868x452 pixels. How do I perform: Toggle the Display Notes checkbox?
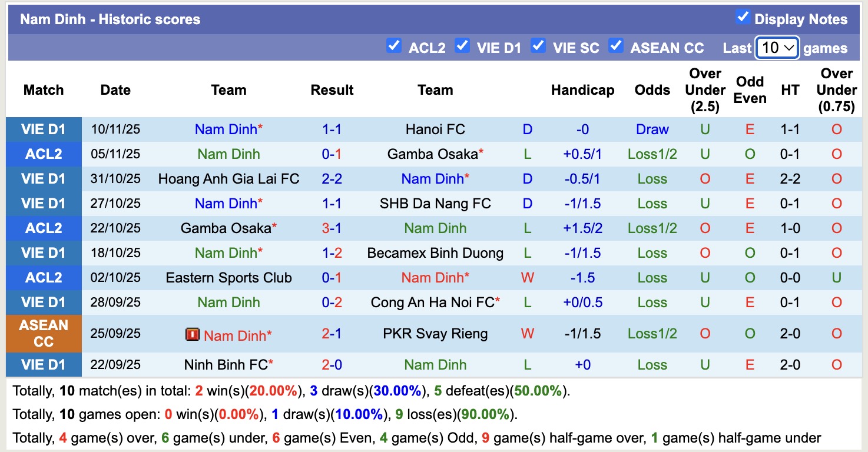click(x=743, y=17)
